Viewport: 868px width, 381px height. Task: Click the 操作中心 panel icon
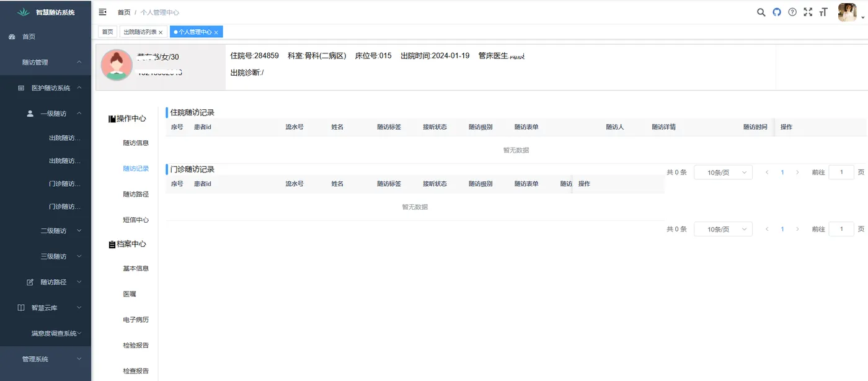(x=112, y=119)
